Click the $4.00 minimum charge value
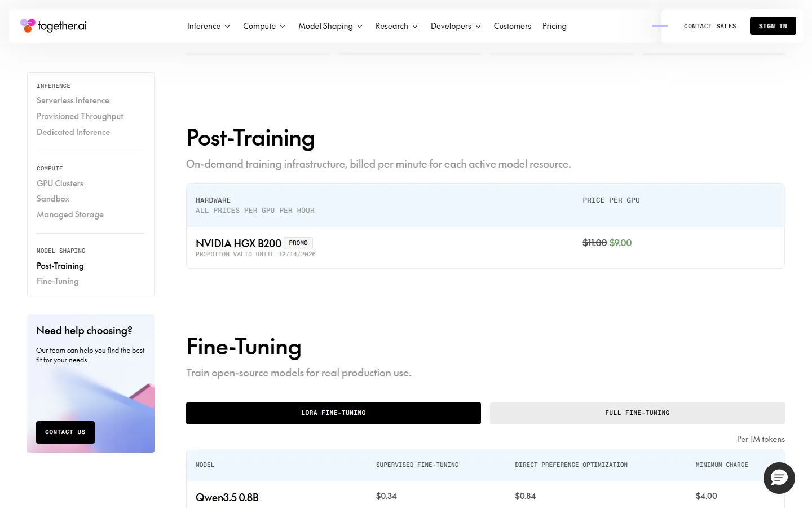This screenshot has width=812, height=508. coord(707,496)
